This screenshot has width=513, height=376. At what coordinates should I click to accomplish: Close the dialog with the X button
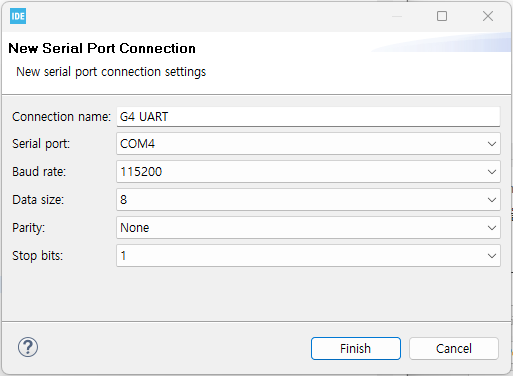488,16
